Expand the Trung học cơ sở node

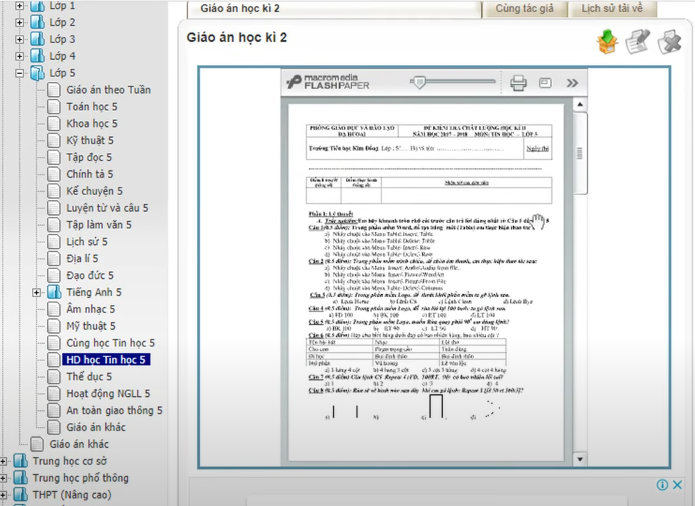[x=5, y=462]
